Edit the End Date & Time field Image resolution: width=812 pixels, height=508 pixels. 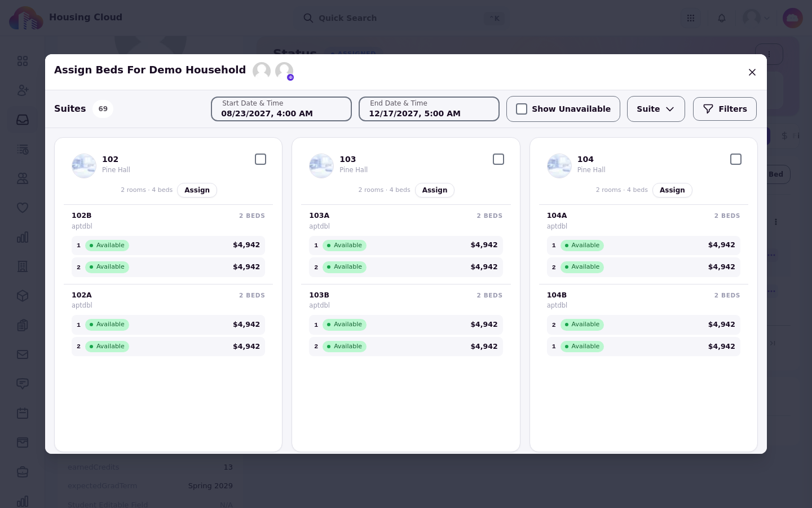pos(429,109)
